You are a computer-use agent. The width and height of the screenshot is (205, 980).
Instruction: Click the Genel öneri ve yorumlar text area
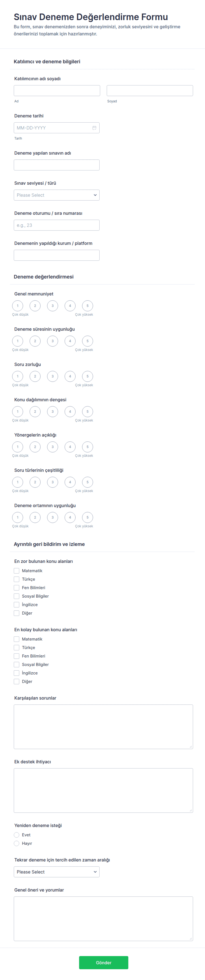pos(103,919)
